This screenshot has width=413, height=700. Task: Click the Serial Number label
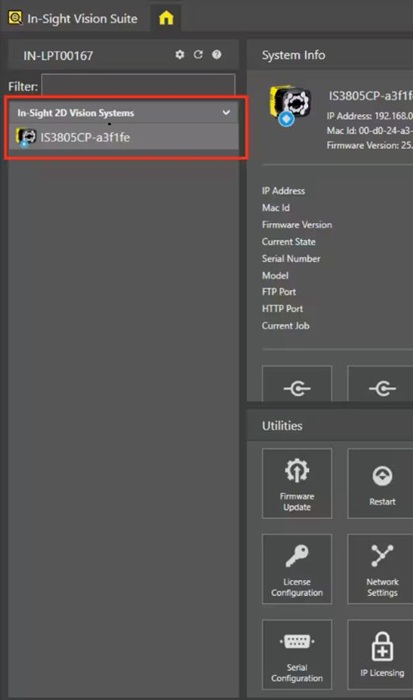coord(291,258)
